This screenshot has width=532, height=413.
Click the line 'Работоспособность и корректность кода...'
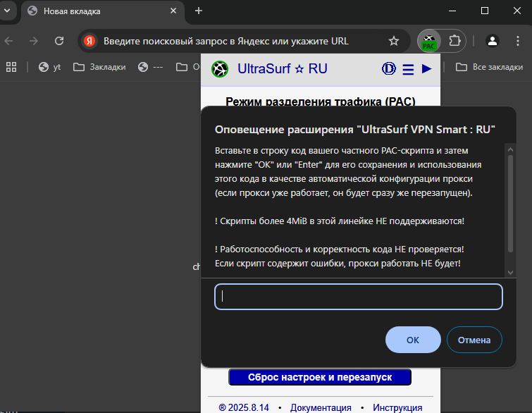click(340, 249)
